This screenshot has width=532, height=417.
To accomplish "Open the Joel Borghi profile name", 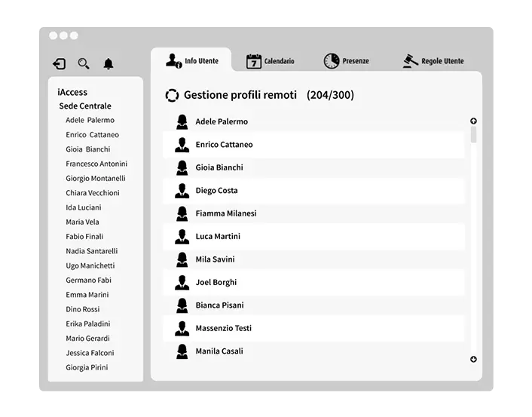I will point(216,283).
